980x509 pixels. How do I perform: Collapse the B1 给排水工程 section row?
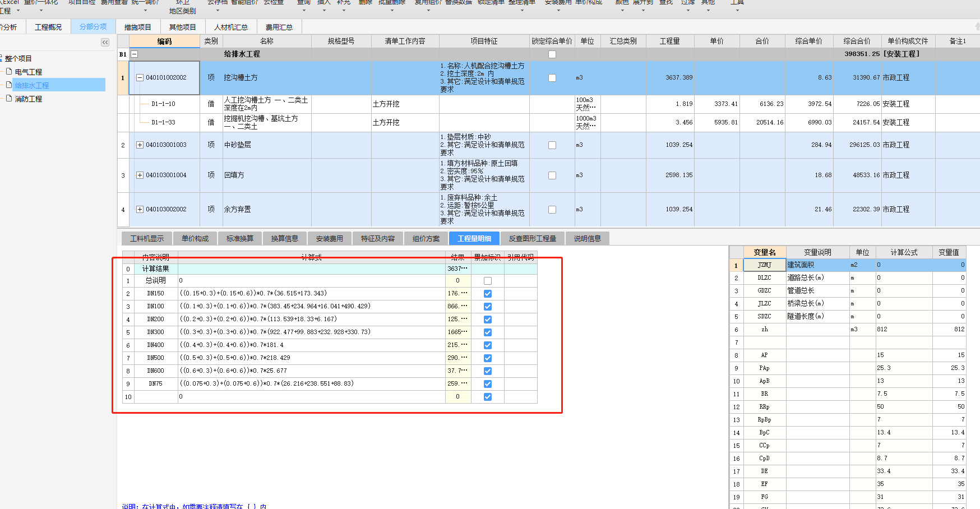(134, 54)
